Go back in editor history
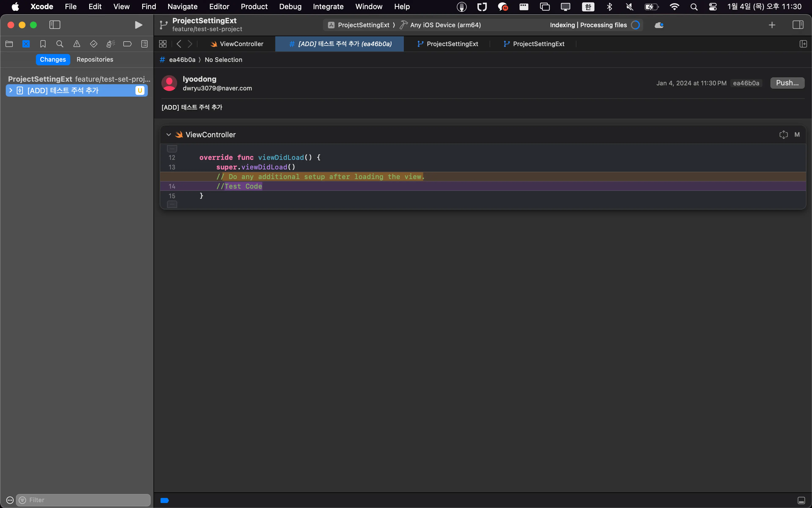The height and width of the screenshot is (508, 812). click(x=179, y=44)
